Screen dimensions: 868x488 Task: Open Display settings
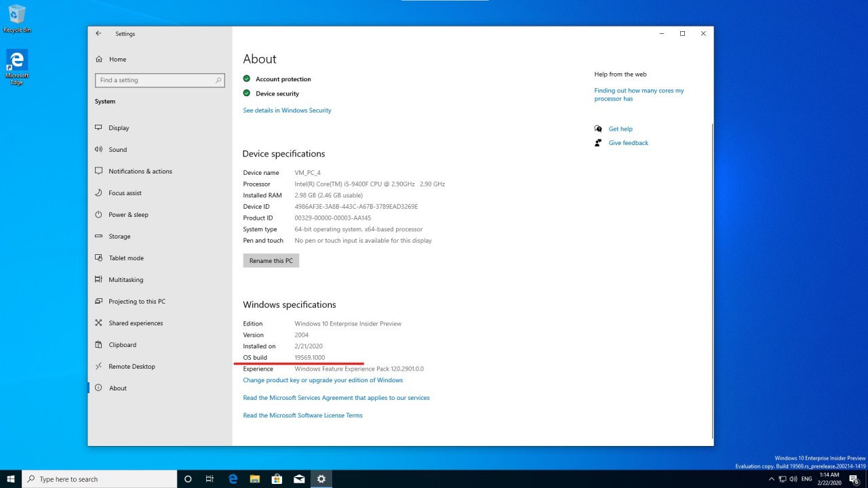119,127
